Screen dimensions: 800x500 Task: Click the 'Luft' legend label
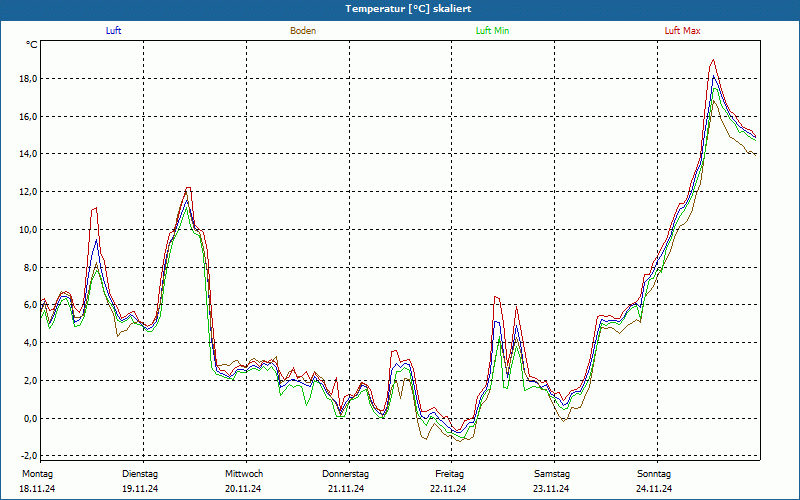click(x=113, y=31)
